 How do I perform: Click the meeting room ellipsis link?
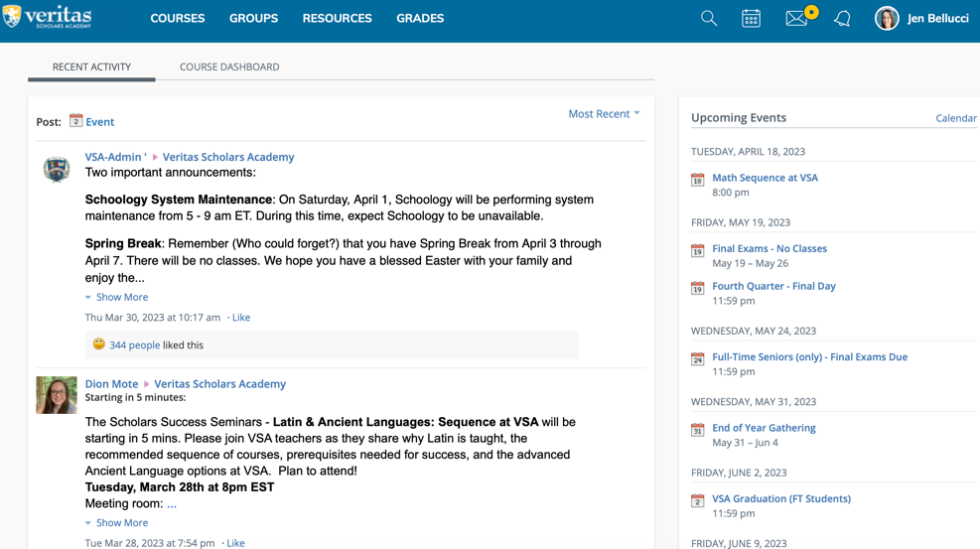(172, 504)
